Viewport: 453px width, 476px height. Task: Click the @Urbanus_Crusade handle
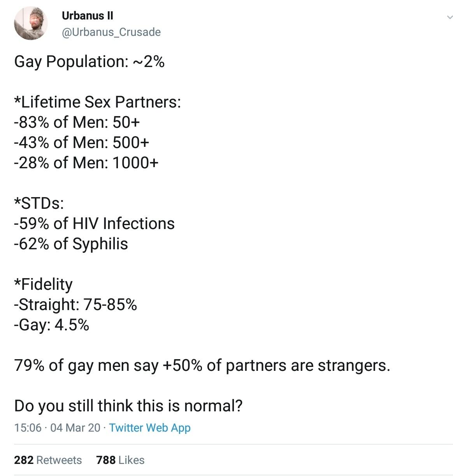(111, 32)
